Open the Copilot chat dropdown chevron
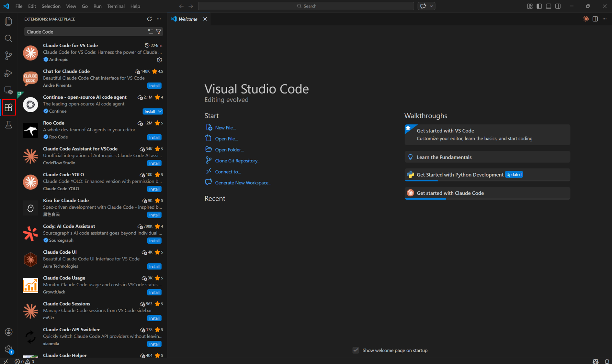The image size is (612, 364). 431,6
